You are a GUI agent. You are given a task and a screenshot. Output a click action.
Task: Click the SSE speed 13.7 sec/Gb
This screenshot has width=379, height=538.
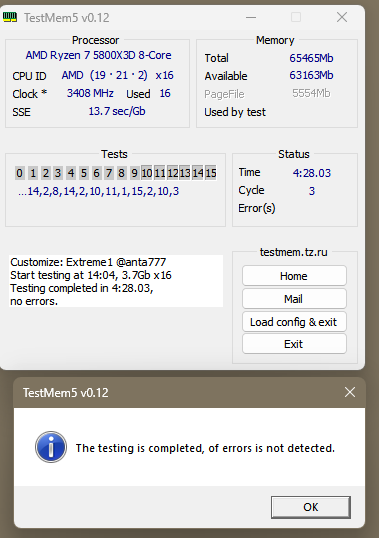point(117,111)
